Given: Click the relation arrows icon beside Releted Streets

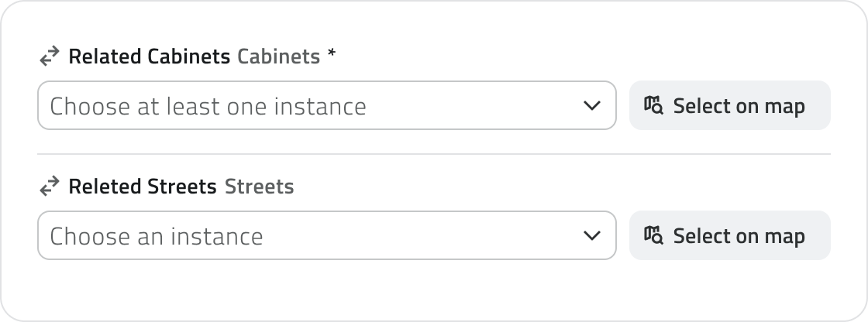Looking at the screenshot, I should tap(50, 187).
